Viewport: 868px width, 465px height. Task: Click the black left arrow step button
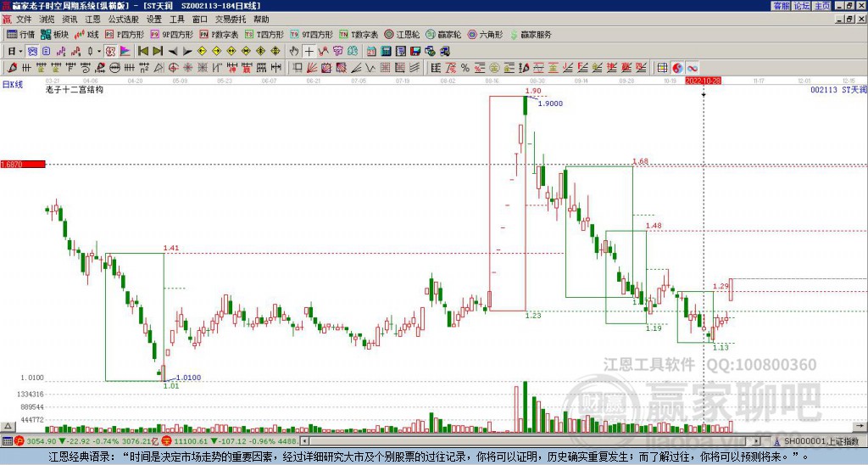coord(172,51)
